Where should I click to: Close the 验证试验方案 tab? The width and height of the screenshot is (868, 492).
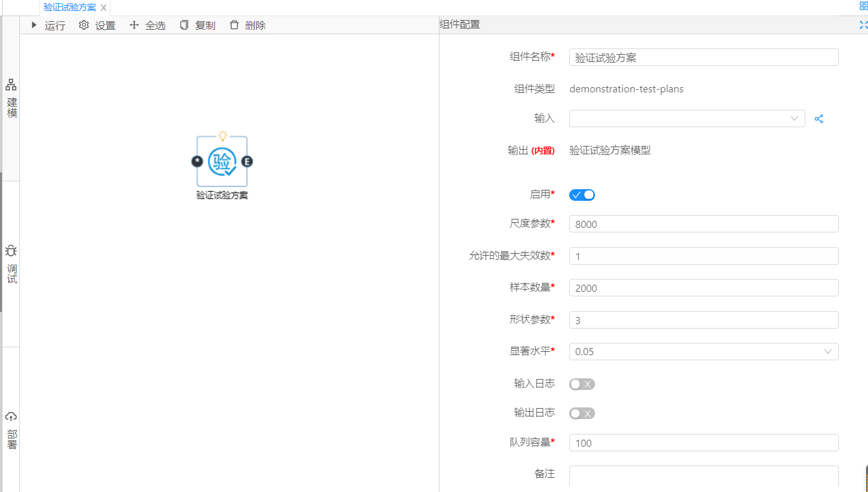[103, 8]
